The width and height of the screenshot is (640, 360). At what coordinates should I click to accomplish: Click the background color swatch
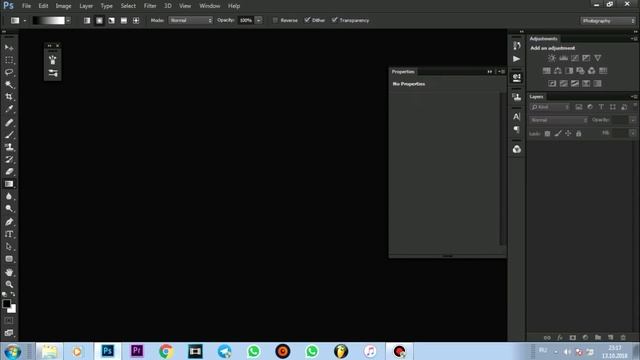[x=13, y=309]
